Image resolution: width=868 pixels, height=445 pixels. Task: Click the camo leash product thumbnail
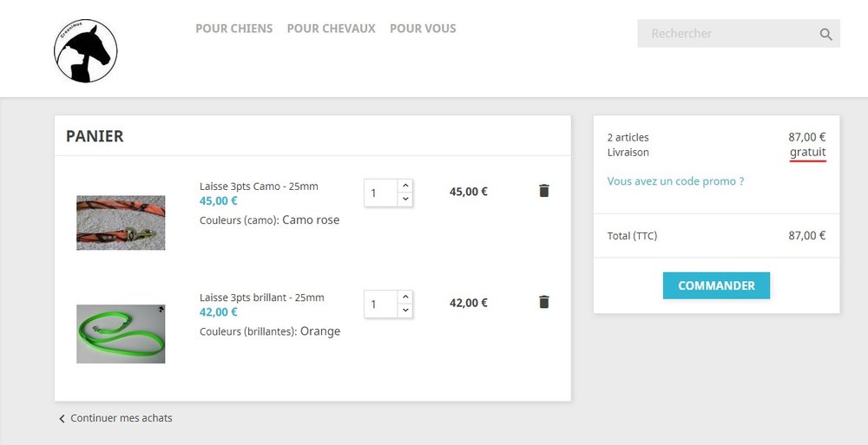pos(121,223)
